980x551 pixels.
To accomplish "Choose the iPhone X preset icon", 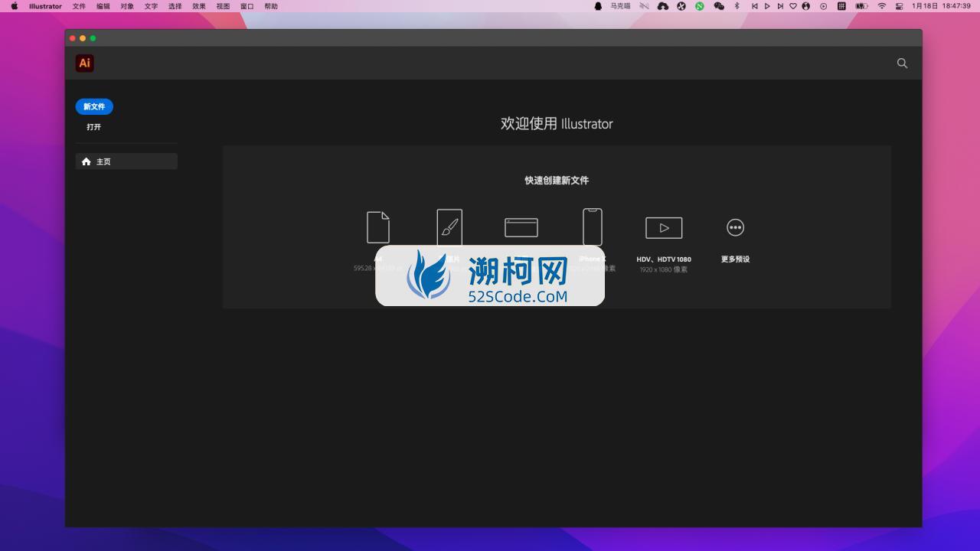I will (593, 227).
